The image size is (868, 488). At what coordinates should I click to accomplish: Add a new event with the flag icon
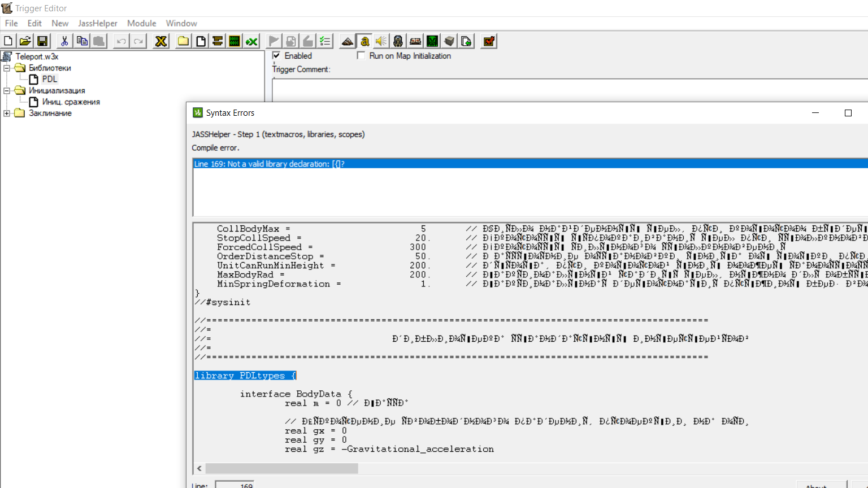pyautogui.click(x=274, y=41)
